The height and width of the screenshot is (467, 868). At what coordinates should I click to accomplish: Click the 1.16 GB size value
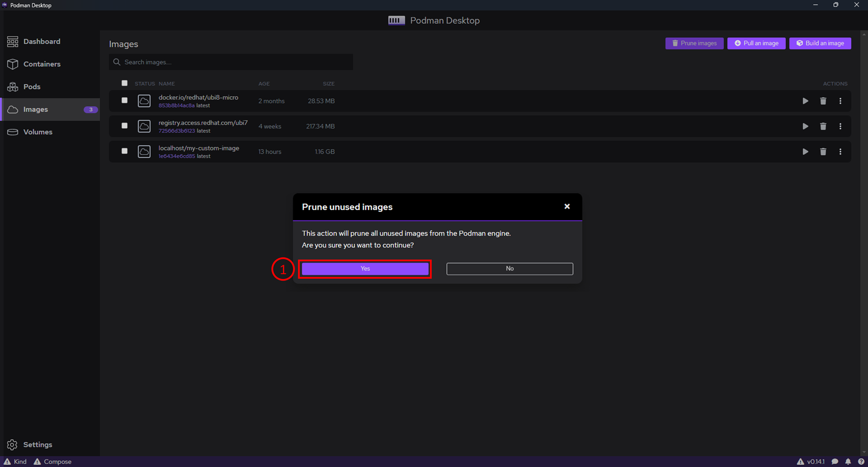pos(325,152)
